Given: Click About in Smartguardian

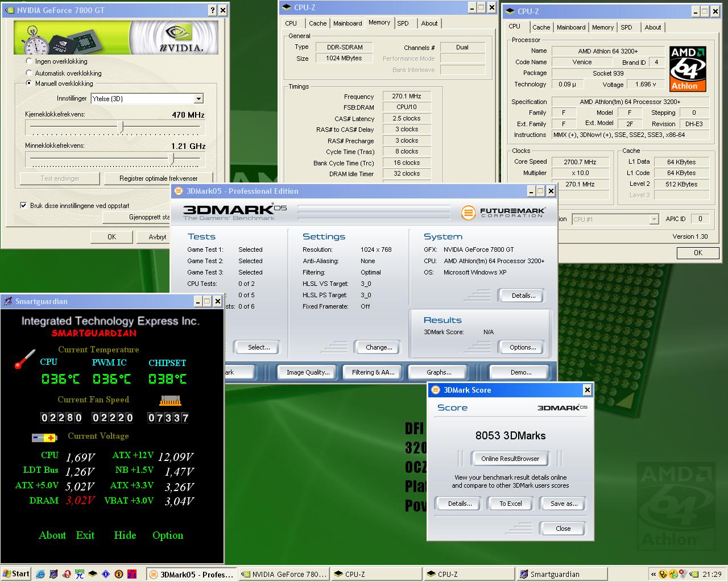Looking at the screenshot, I should coord(52,535).
